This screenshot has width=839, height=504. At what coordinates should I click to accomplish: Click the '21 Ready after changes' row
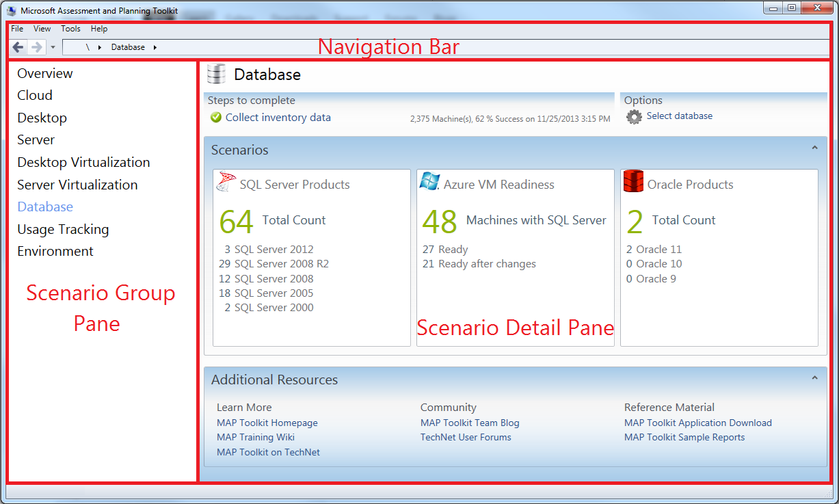click(479, 264)
